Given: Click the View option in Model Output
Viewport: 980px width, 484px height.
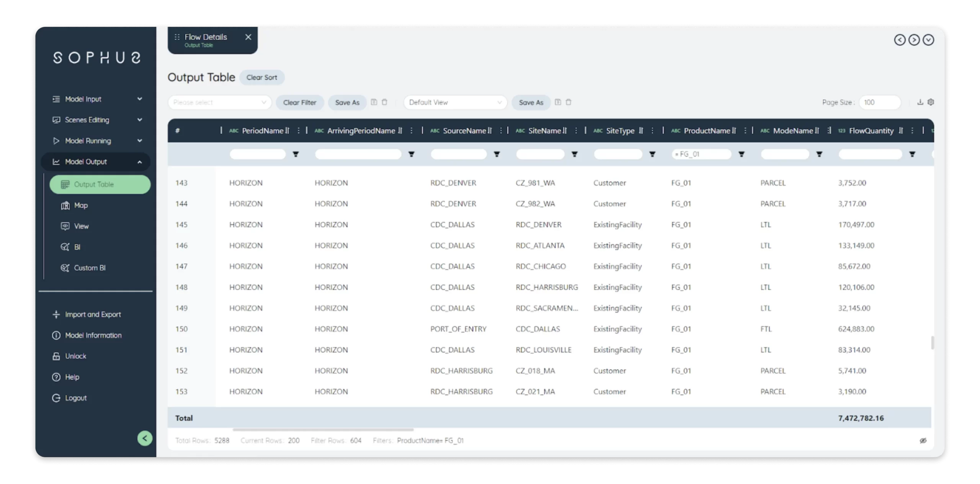Looking at the screenshot, I should pyautogui.click(x=81, y=226).
